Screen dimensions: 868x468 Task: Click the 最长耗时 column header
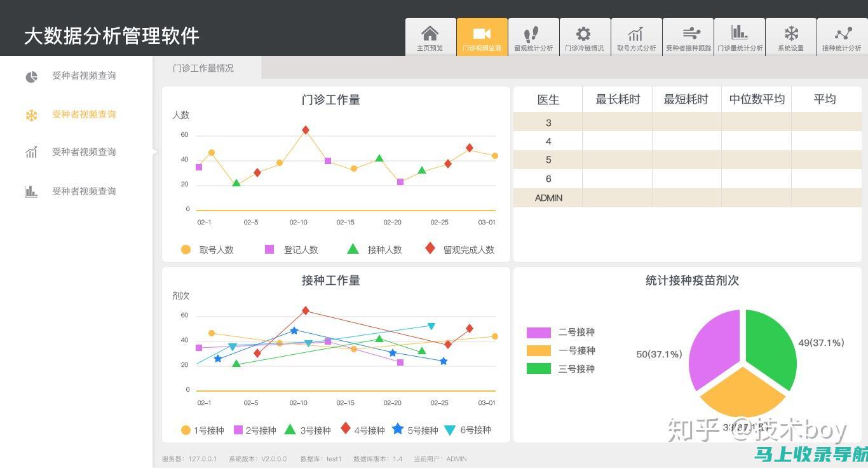pyautogui.click(x=618, y=100)
